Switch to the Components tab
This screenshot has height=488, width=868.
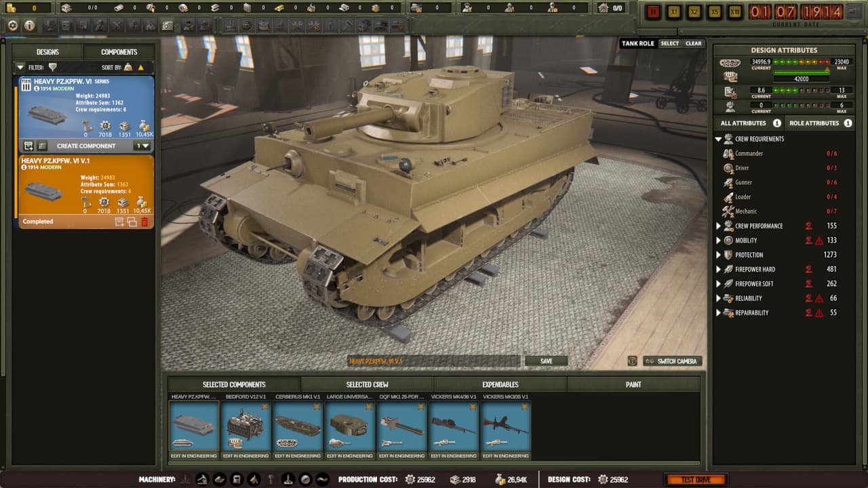click(119, 52)
